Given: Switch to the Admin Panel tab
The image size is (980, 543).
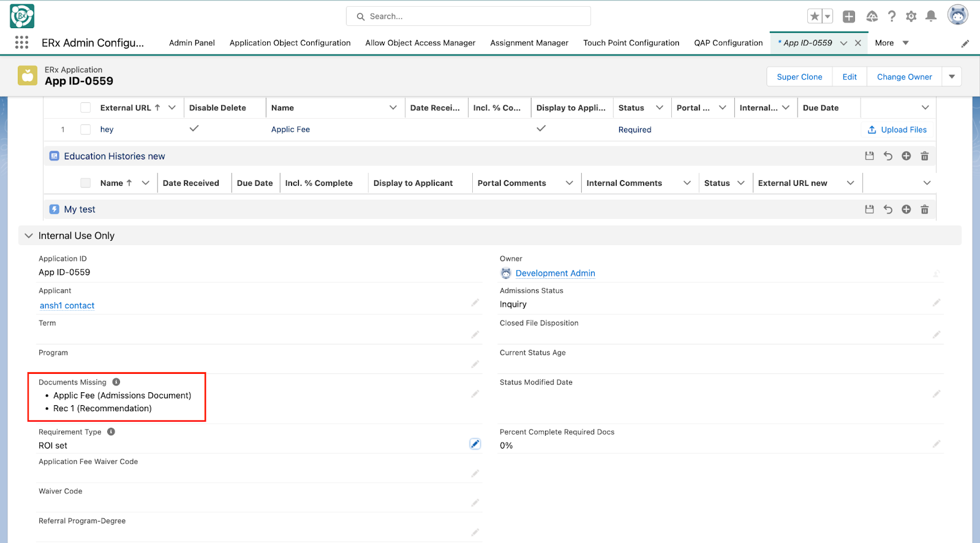Looking at the screenshot, I should (192, 43).
